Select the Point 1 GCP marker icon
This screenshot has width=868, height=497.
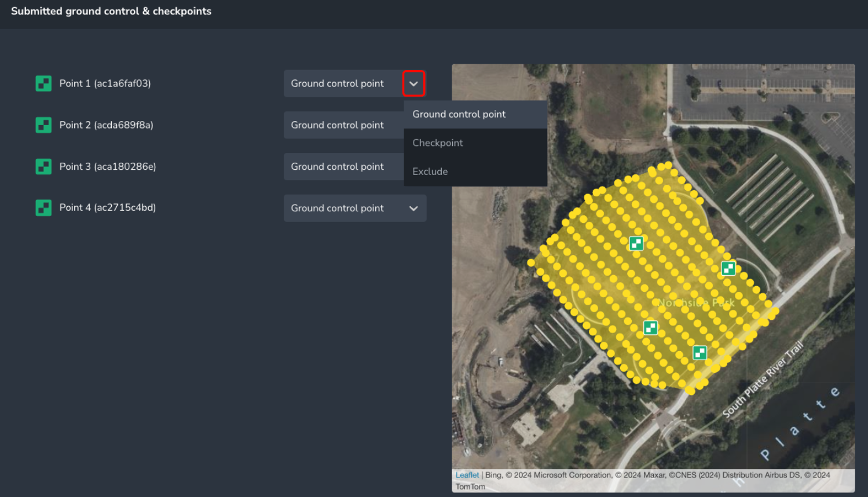pos(43,83)
